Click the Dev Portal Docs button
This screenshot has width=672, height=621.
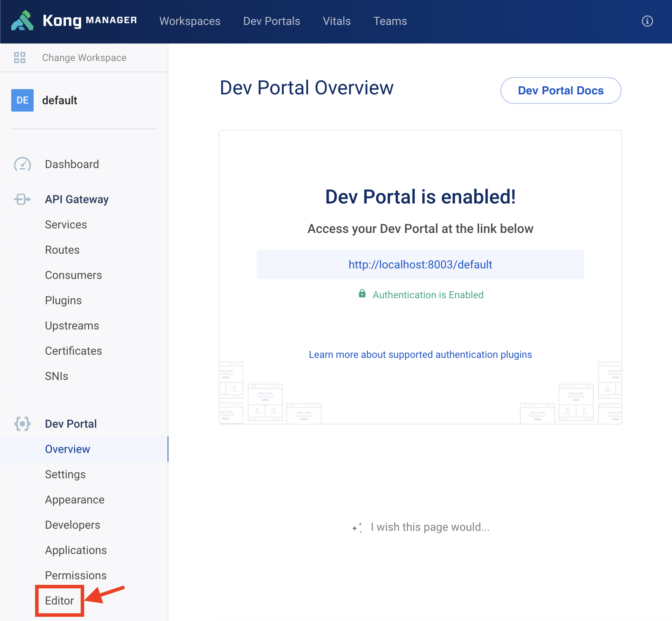pos(560,91)
